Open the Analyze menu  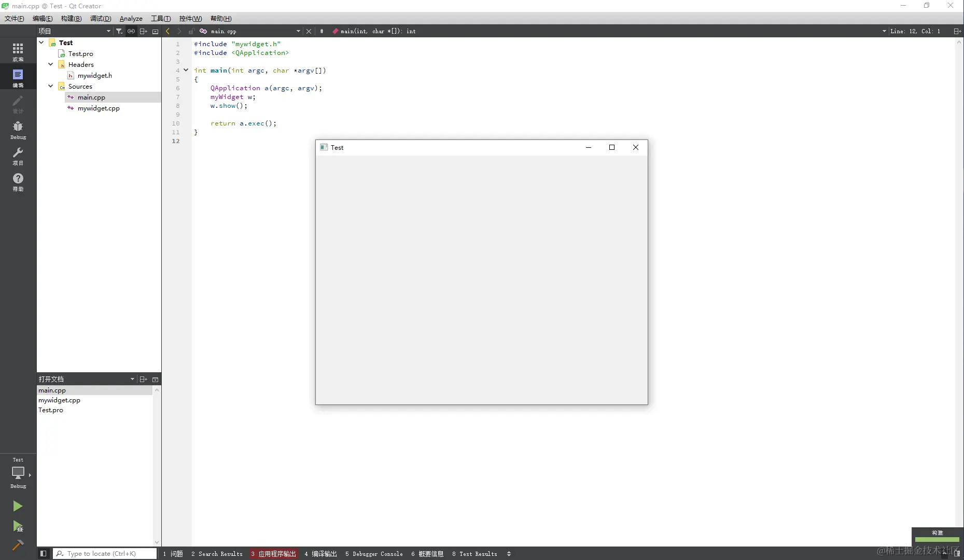tap(131, 19)
